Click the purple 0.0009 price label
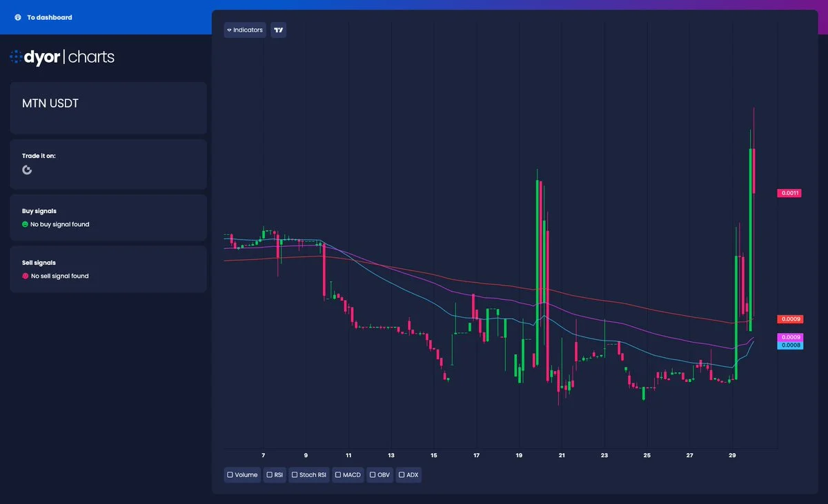828x504 pixels. pyautogui.click(x=789, y=338)
